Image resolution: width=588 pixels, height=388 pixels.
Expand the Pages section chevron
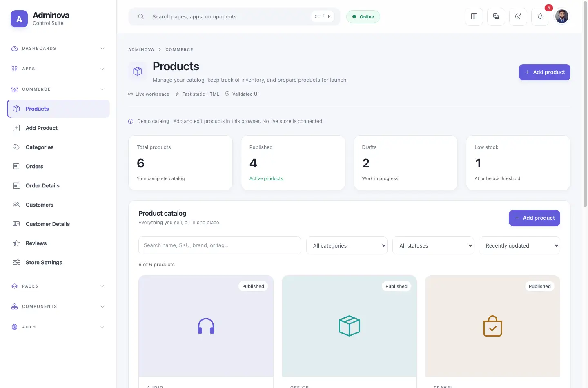[x=102, y=286]
